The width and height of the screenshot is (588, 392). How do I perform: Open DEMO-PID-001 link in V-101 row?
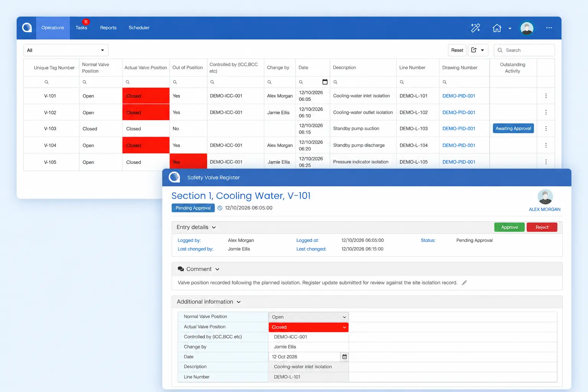coord(459,96)
